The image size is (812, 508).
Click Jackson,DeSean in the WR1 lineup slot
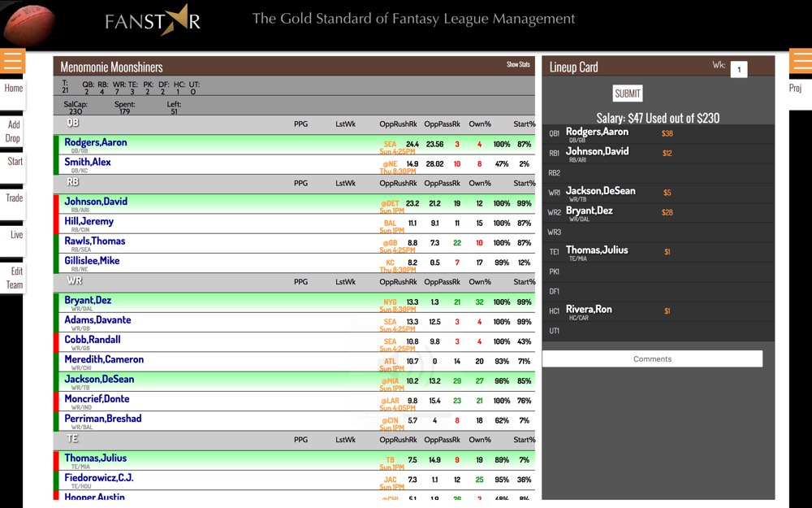[601, 191]
